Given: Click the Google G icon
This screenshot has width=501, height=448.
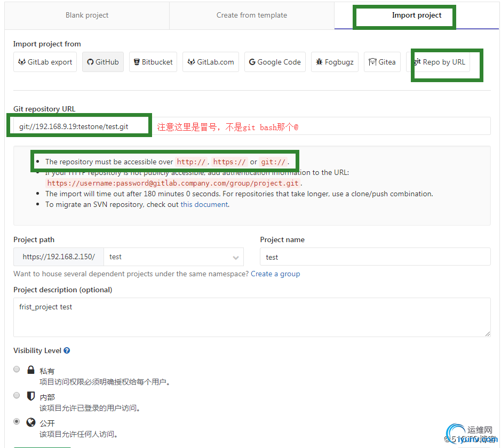Looking at the screenshot, I should pyautogui.click(x=252, y=62).
